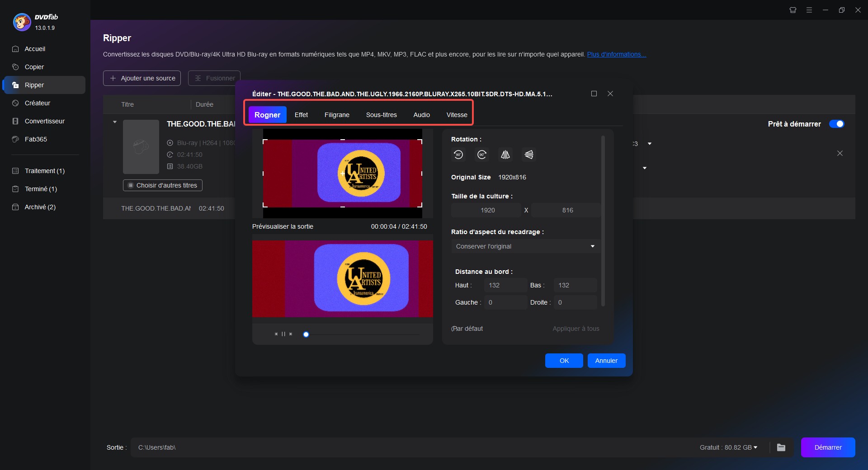Switch to the Effet tab
868x470 pixels.
(x=301, y=115)
